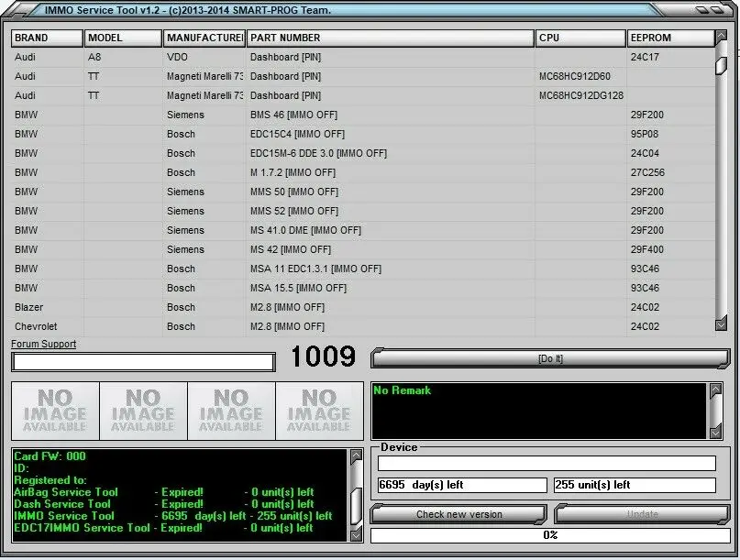
Task: Click the [Do It] button
Action: [x=550, y=358]
